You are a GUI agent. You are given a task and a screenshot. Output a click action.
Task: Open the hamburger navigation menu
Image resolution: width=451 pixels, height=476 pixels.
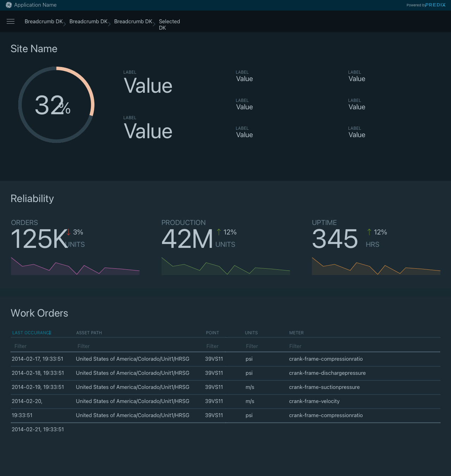pos(11,22)
